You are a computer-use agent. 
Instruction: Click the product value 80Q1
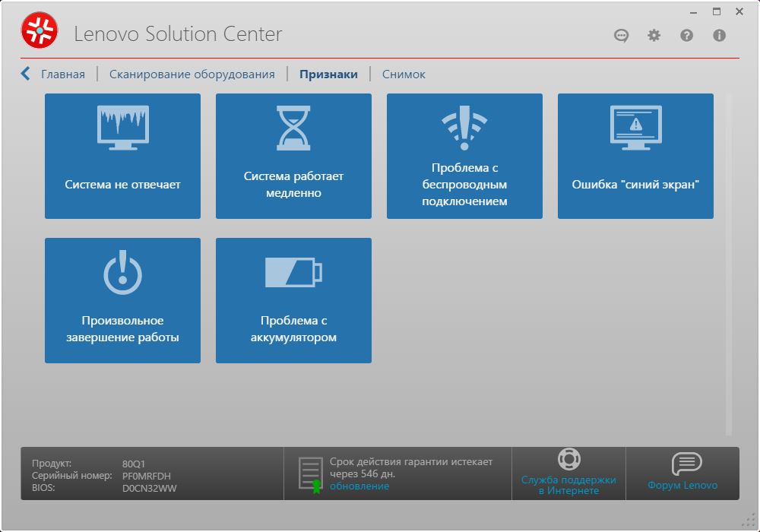tap(133, 464)
